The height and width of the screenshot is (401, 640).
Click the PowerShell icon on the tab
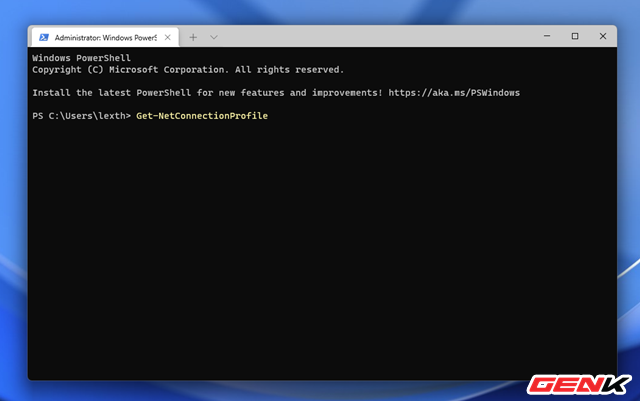[44, 38]
